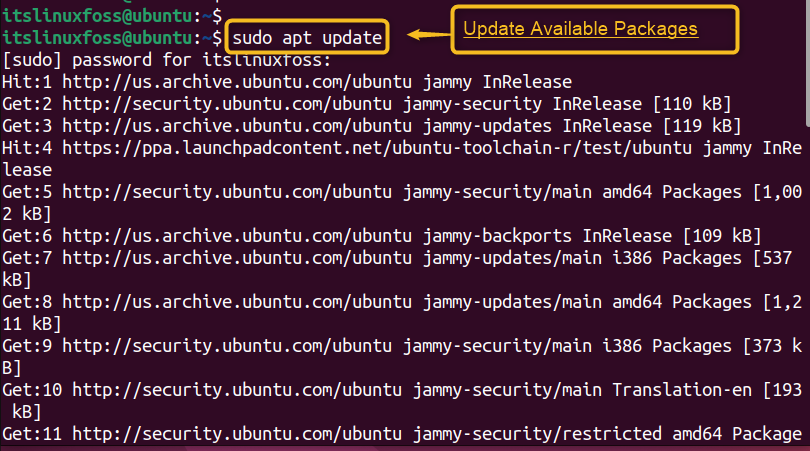Click the 'Get:7' jammy-updates/main i386 Packages line
The image size is (810, 451).
[397, 258]
